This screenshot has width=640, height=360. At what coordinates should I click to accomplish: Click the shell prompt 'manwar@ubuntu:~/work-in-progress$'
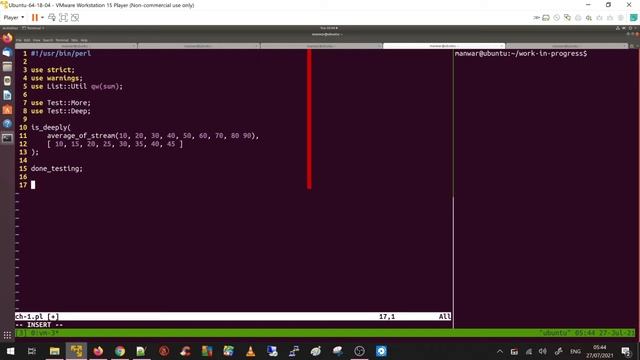point(521,53)
